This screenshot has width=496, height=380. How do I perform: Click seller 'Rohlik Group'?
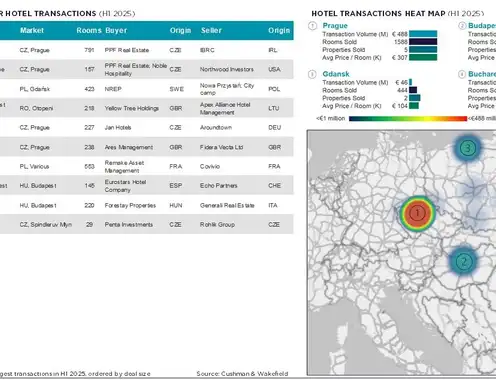217,225
